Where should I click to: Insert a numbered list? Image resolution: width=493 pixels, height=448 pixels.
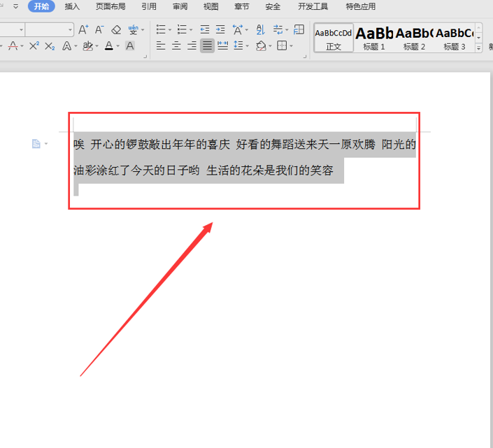coord(182,30)
